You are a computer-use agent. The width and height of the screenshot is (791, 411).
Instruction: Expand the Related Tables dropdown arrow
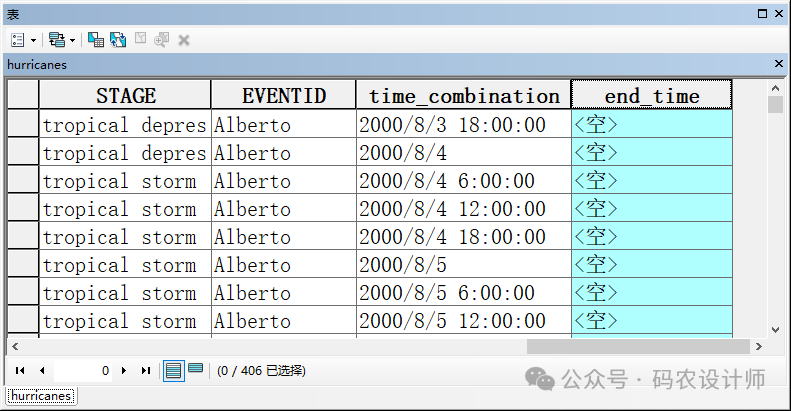click(x=72, y=40)
